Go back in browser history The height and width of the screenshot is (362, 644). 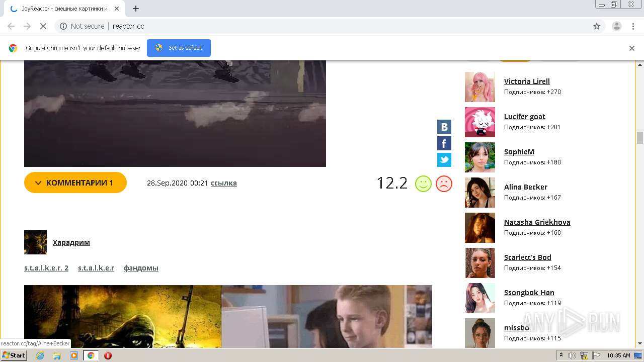[11, 26]
